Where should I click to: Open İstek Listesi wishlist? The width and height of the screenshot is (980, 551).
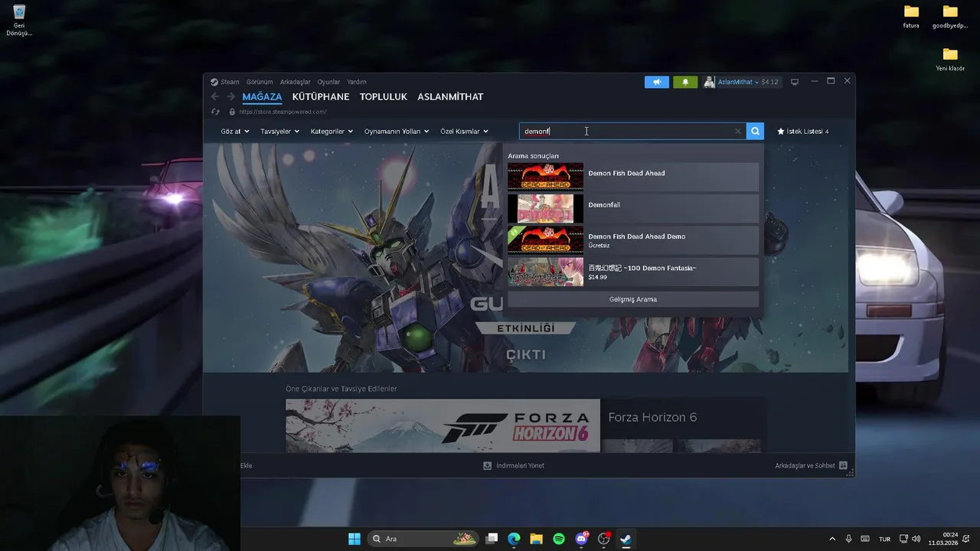coord(802,132)
